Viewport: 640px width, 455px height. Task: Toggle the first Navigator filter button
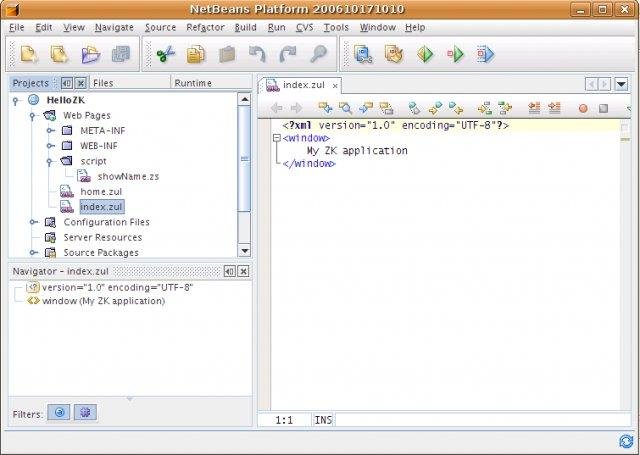(59, 412)
